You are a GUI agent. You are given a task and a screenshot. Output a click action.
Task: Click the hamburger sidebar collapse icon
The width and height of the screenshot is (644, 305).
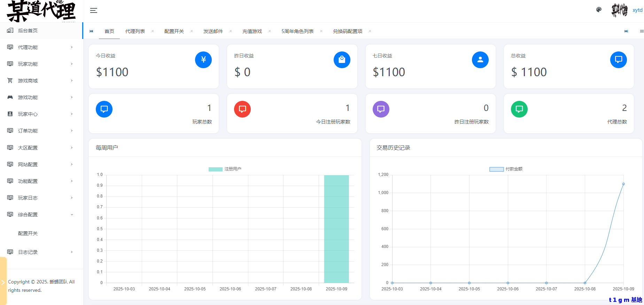pos(93,10)
